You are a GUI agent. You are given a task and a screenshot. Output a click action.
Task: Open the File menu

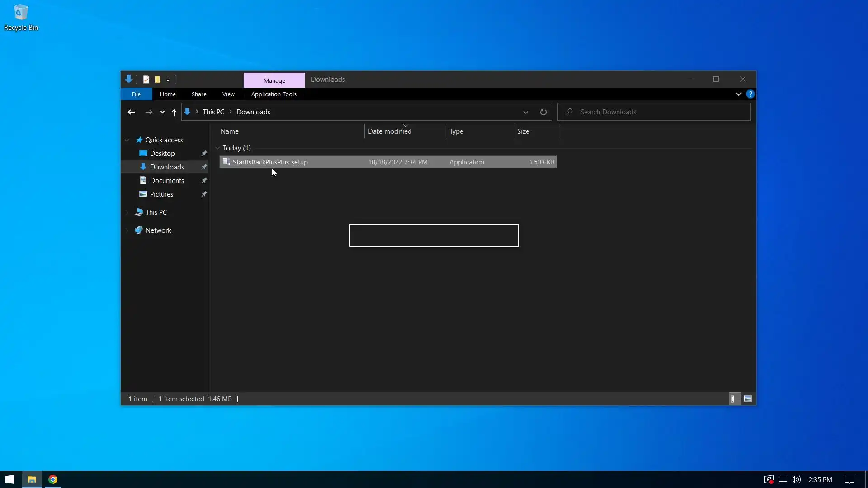tap(136, 94)
